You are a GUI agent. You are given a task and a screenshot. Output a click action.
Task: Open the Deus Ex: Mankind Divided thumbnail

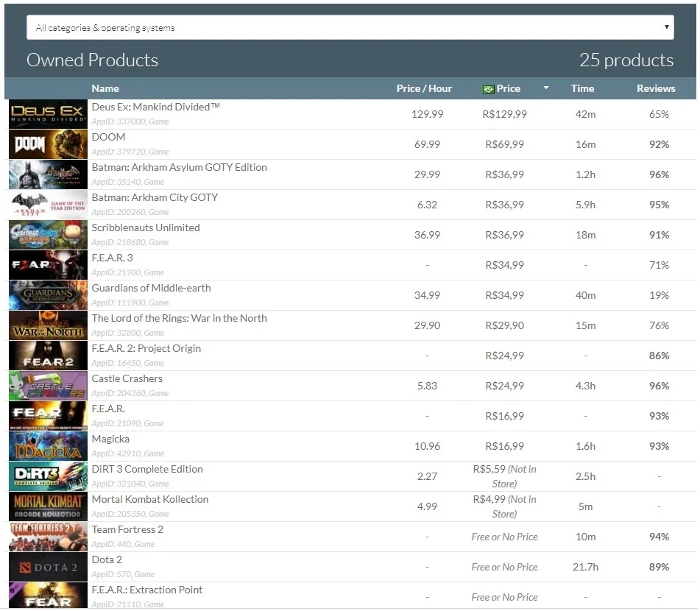(49, 114)
